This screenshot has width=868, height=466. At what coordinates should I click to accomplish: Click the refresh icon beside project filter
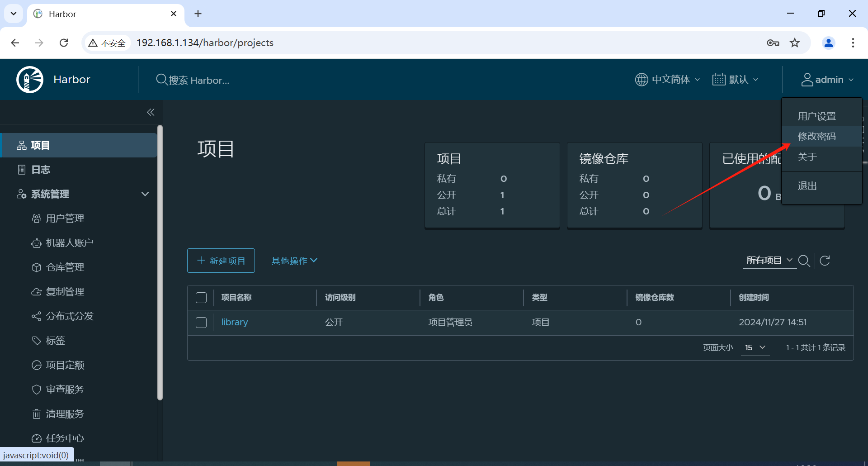(x=825, y=261)
